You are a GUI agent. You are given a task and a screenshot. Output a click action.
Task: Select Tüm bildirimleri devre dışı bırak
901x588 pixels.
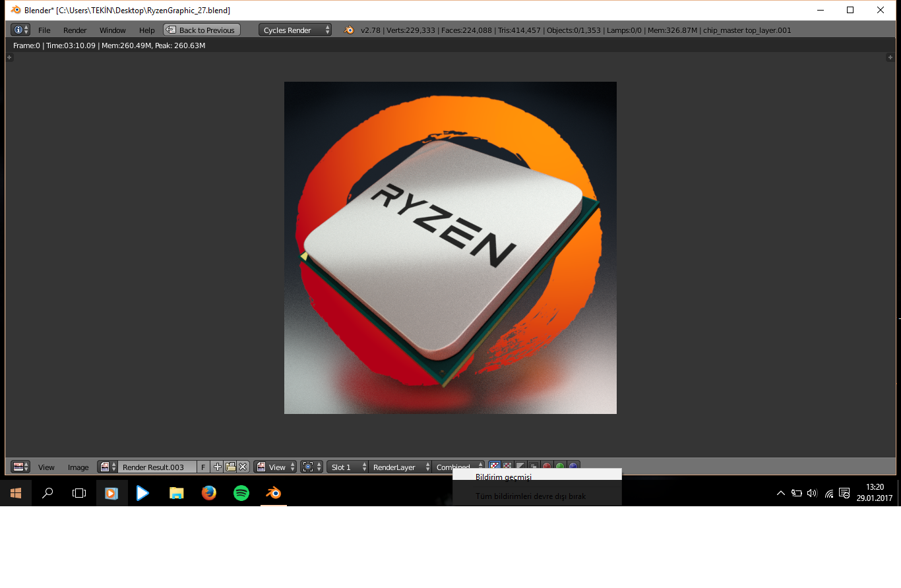point(537,496)
